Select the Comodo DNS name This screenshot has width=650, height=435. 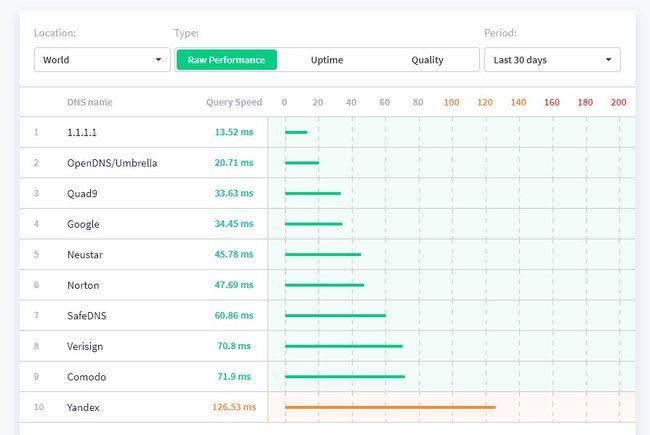coord(86,377)
